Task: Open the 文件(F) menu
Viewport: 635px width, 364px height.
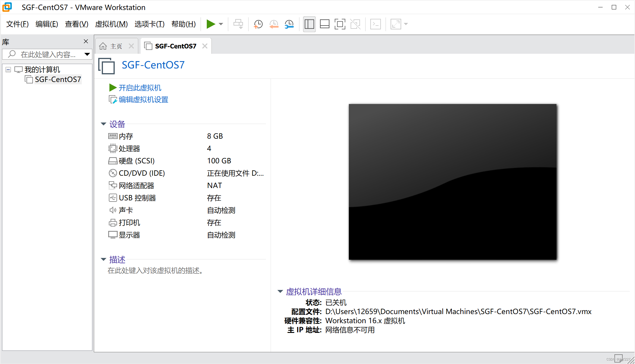Action: (17, 24)
